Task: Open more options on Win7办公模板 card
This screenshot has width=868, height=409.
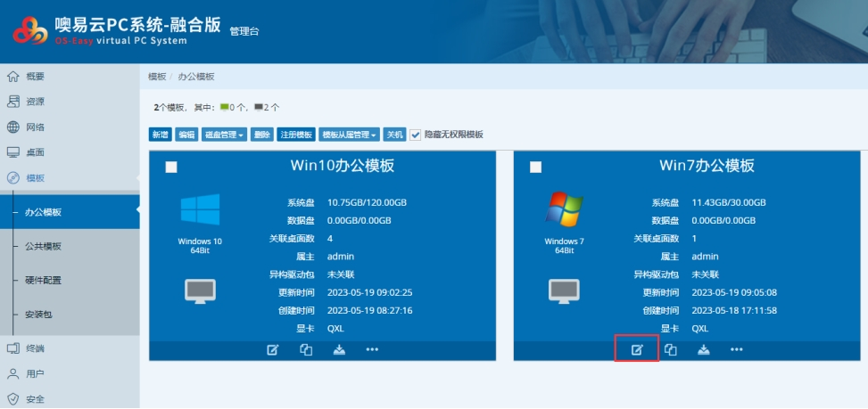Action: (x=737, y=349)
